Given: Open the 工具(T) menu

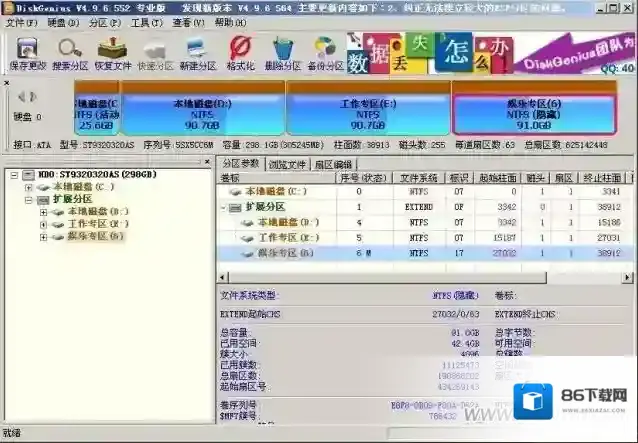Looking at the screenshot, I should coord(147,23).
